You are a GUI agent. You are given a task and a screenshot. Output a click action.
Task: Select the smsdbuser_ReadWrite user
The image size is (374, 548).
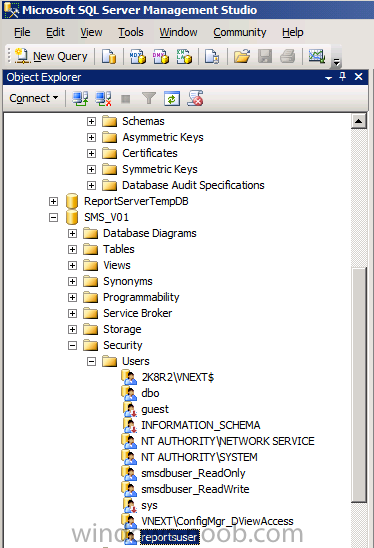point(195,490)
